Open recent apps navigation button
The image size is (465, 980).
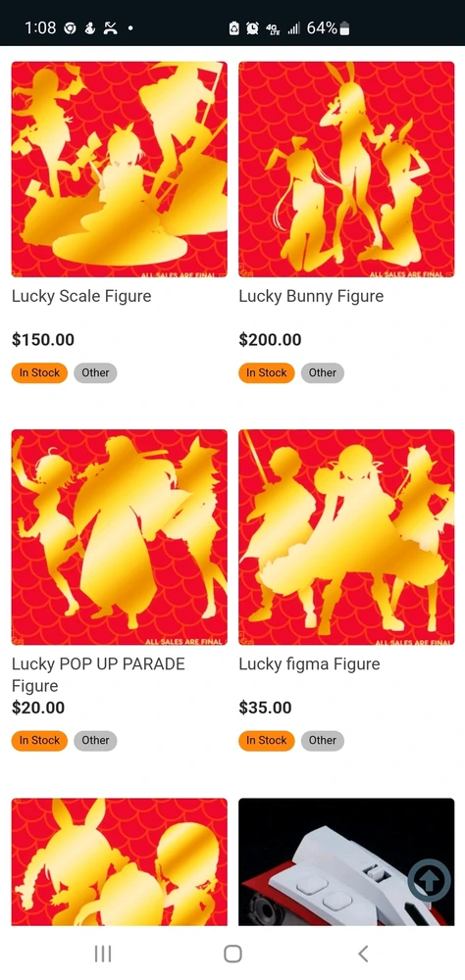[103, 954]
